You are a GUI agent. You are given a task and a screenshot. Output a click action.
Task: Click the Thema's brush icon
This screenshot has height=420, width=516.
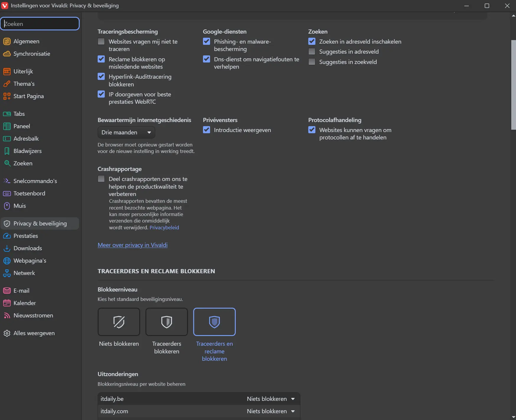7,84
